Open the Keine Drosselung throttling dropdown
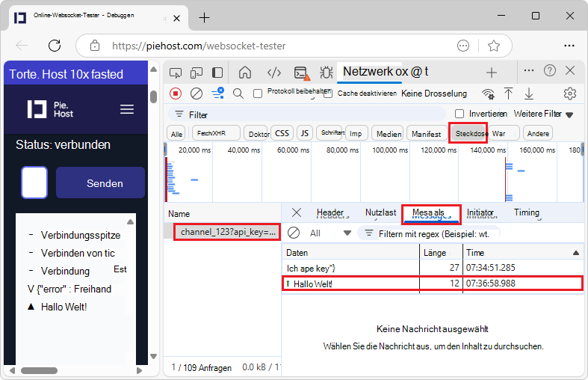 (x=433, y=94)
